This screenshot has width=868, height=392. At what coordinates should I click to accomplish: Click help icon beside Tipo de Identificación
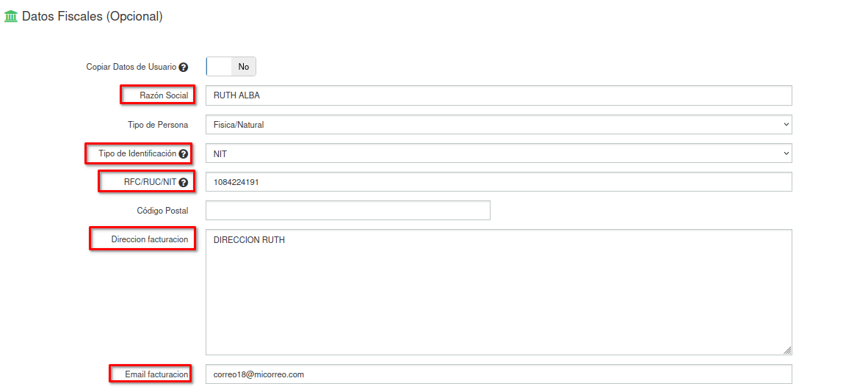[x=184, y=154]
